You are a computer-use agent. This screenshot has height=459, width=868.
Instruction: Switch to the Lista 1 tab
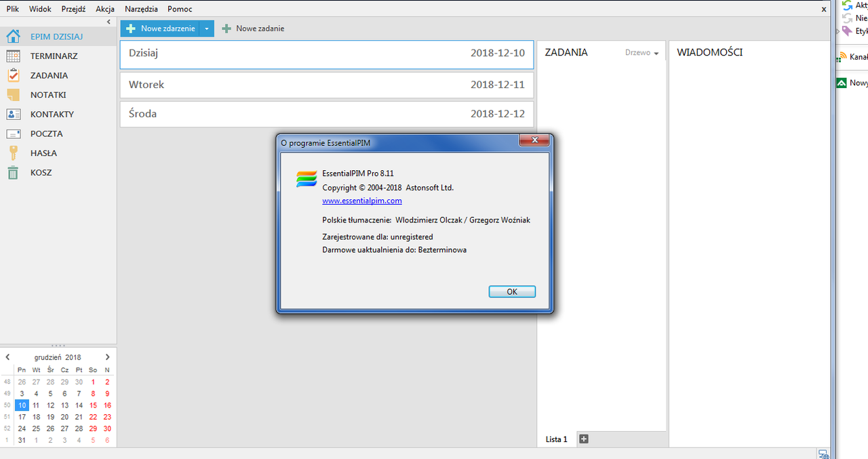(556, 439)
